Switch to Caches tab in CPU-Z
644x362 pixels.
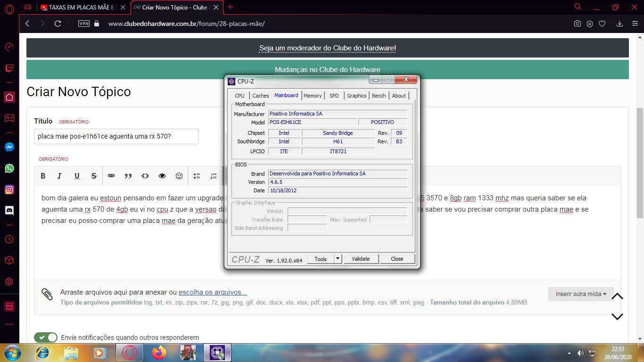pos(261,96)
